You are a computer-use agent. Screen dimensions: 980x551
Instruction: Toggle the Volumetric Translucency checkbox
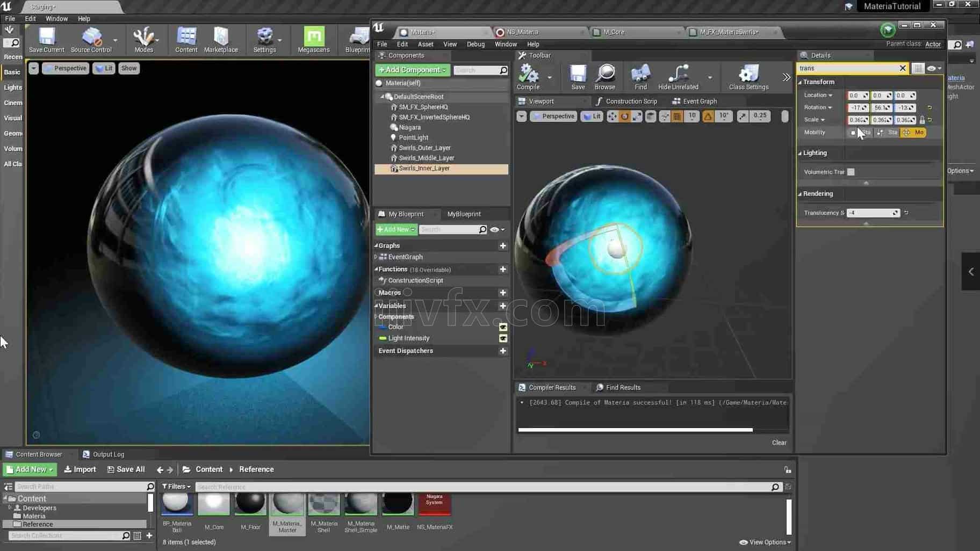click(851, 172)
